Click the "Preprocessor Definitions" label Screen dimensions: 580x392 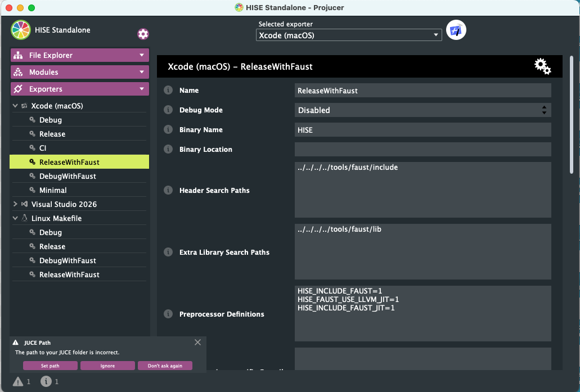[222, 314]
